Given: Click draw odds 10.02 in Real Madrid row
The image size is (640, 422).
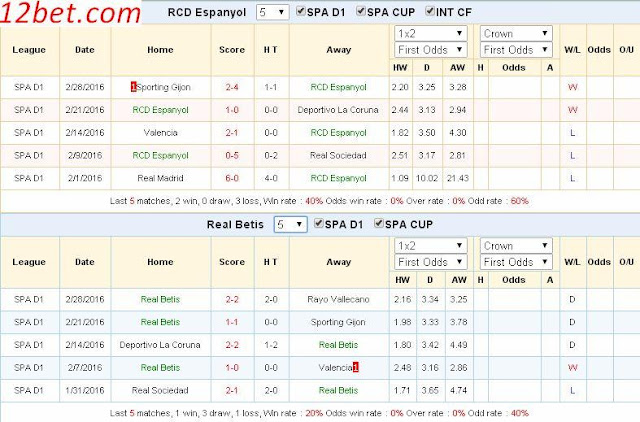Looking at the screenshot, I should tap(427, 178).
